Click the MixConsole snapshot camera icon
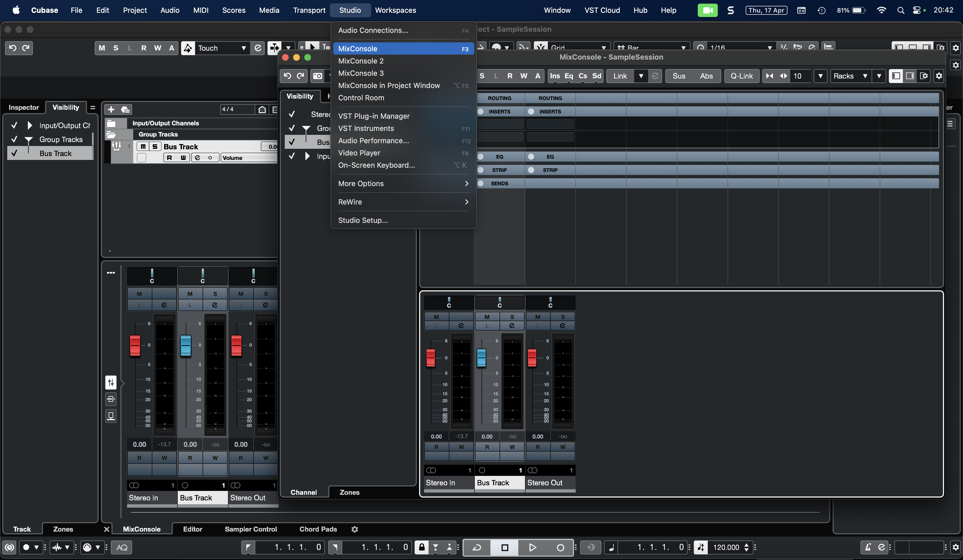Image resolution: width=963 pixels, height=560 pixels. (x=318, y=76)
